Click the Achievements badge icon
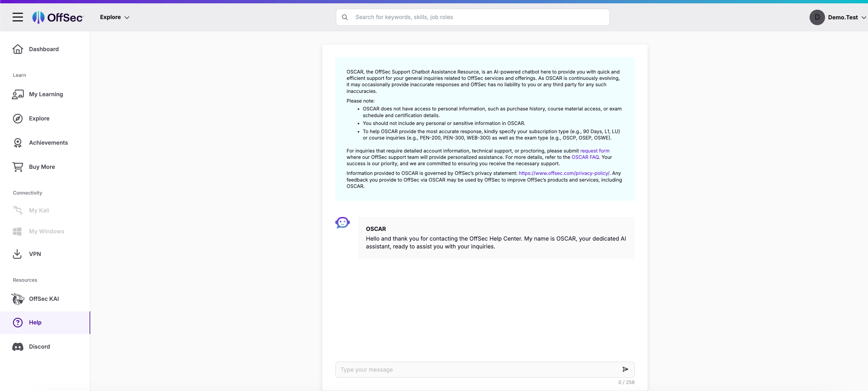 pos(18,143)
